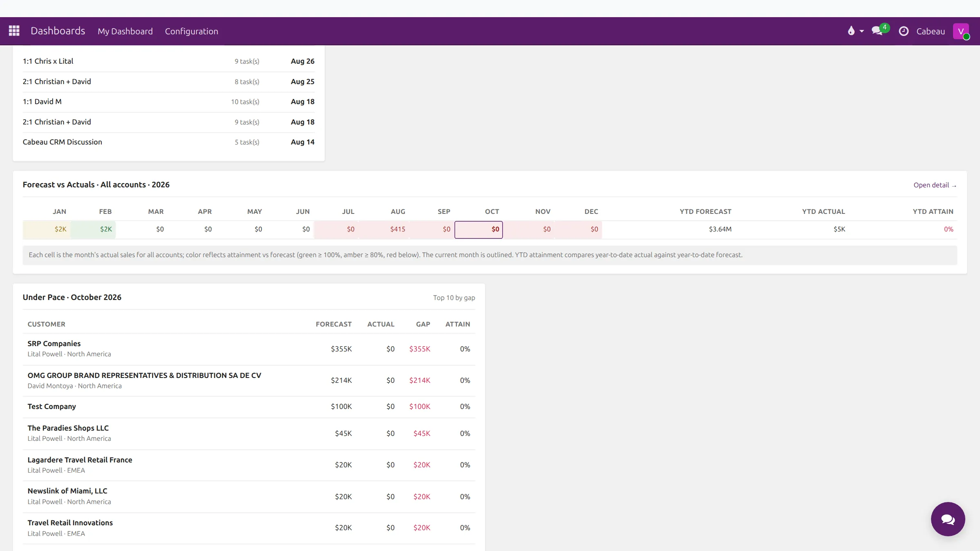Click the NOV column header

[x=543, y=211]
